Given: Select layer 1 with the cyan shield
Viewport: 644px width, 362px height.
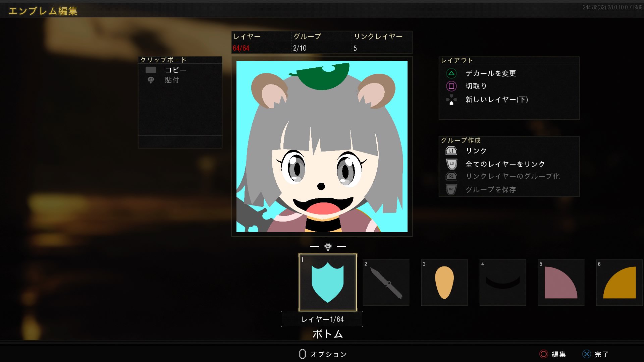Looking at the screenshot, I should tap(327, 282).
